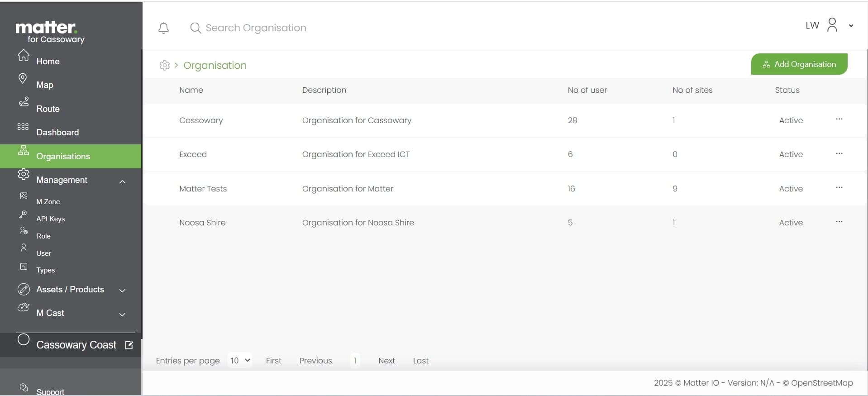Expand the M Cast section
Image resolution: width=868 pixels, height=396 pixels.
[x=122, y=315]
